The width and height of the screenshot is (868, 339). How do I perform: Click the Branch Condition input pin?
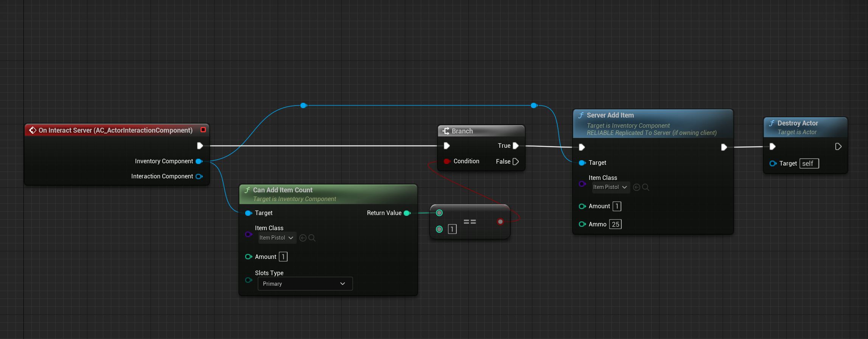pyautogui.click(x=447, y=161)
